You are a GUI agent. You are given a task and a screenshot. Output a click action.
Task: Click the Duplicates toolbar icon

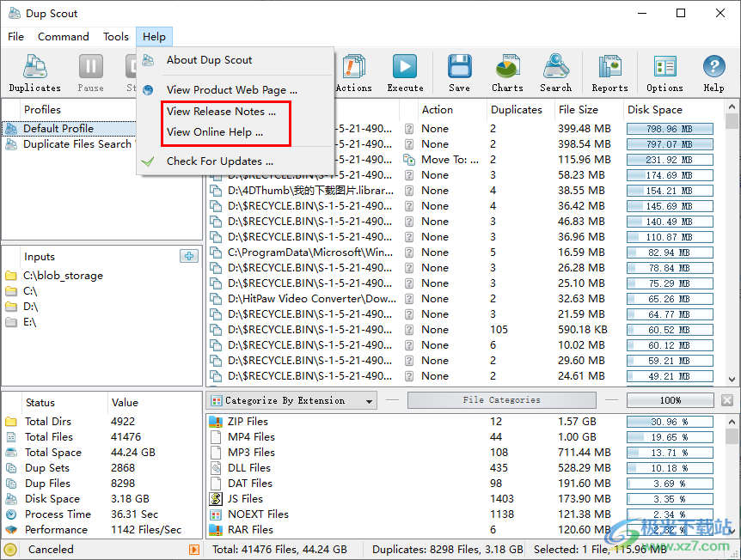coord(35,73)
